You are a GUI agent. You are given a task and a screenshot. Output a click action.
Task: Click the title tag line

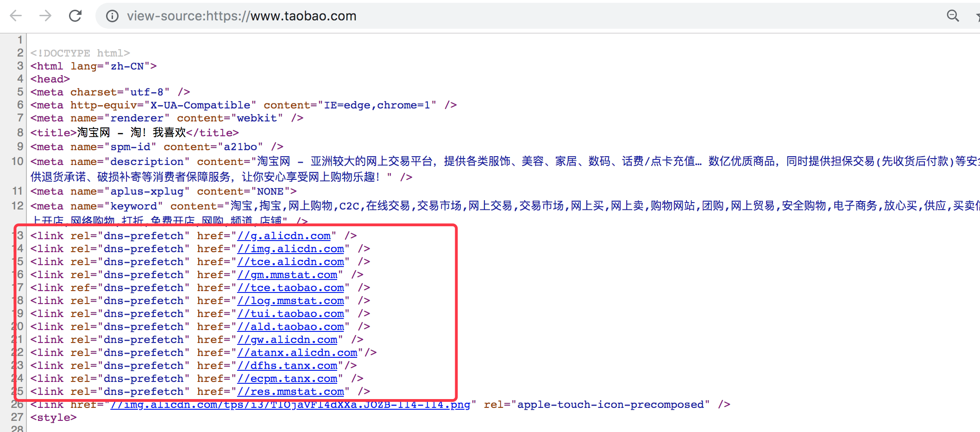click(x=135, y=133)
